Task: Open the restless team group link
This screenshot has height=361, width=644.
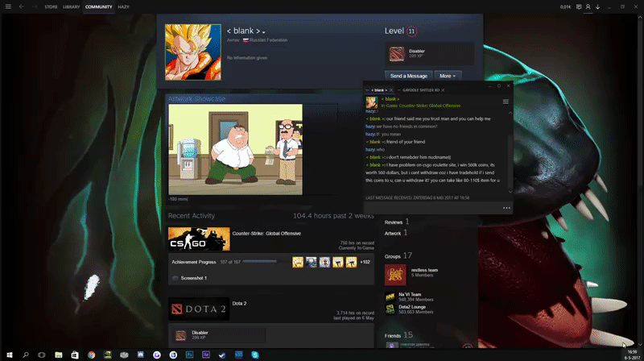Action: [x=424, y=270]
